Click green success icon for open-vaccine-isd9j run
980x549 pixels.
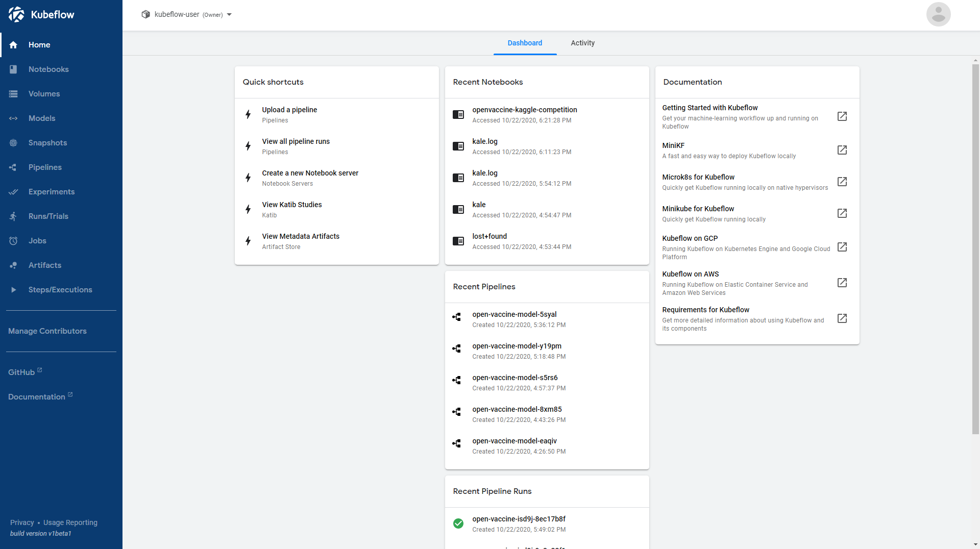(x=458, y=523)
